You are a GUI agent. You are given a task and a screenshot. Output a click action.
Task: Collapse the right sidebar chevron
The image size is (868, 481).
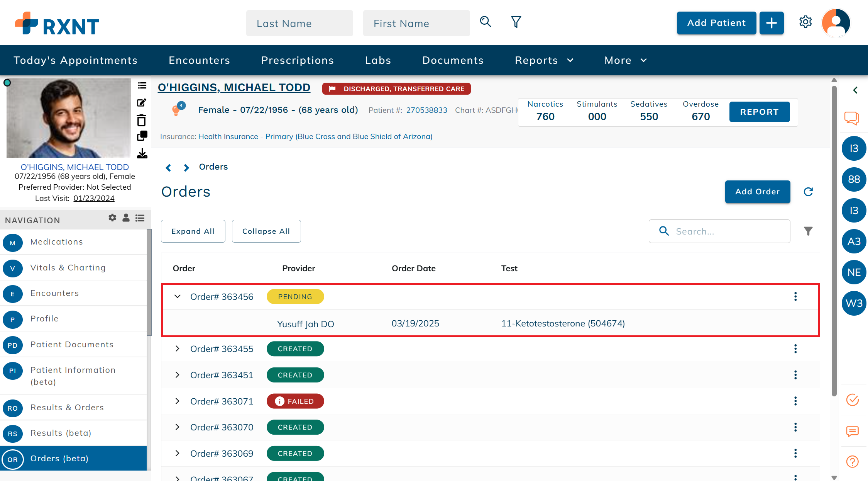pos(855,90)
